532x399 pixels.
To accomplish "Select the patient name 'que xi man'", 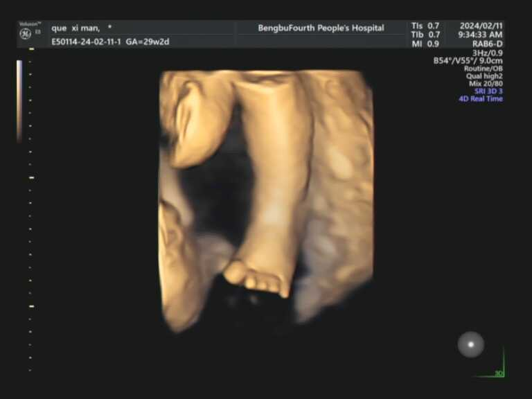I will tap(76, 28).
